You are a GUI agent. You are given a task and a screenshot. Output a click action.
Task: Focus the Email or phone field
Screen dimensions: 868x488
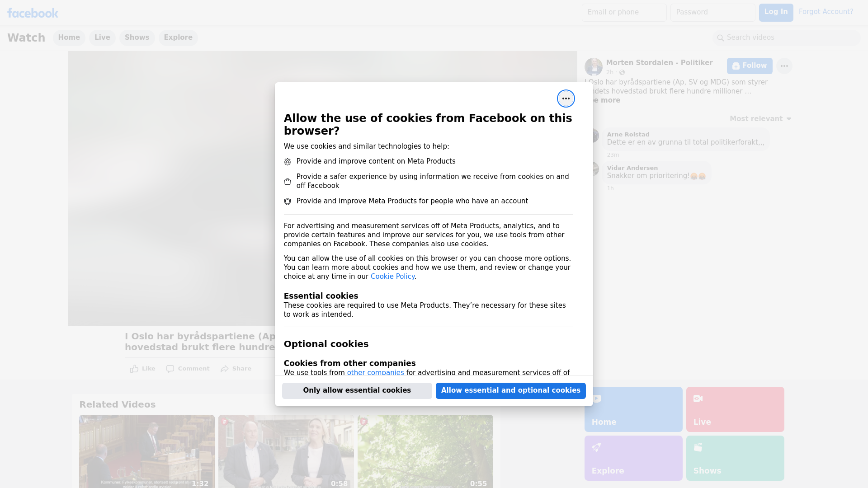pyautogui.click(x=624, y=13)
